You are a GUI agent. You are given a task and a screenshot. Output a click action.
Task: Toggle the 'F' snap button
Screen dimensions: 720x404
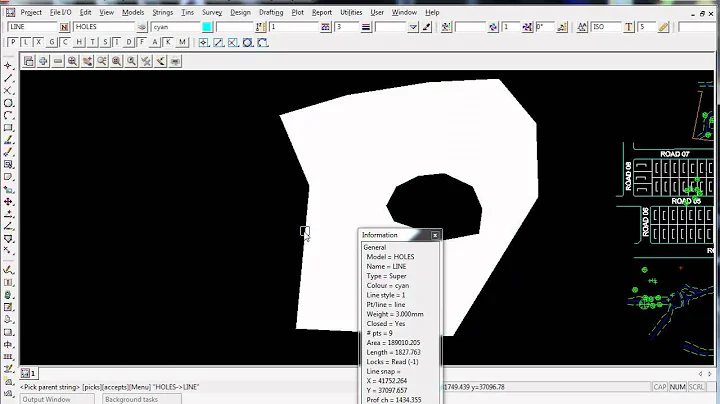(142, 42)
